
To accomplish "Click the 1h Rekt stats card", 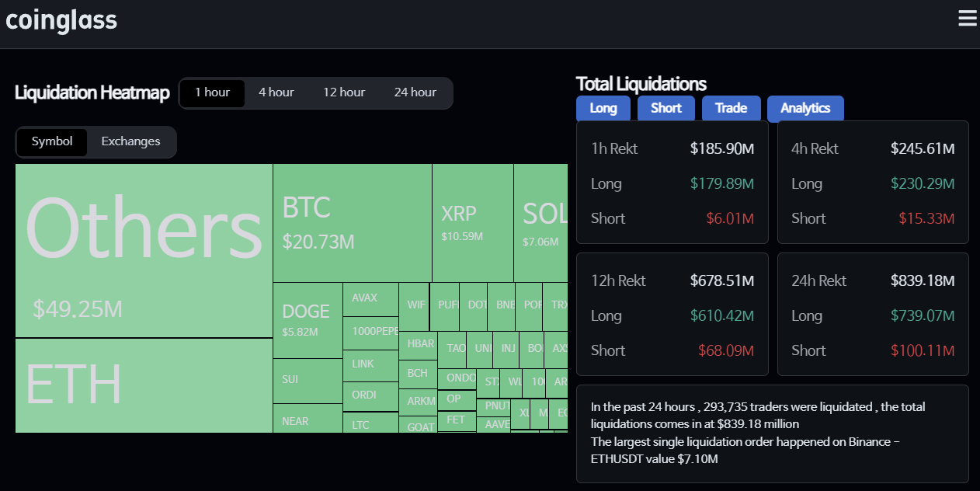I will coord(672,183).
